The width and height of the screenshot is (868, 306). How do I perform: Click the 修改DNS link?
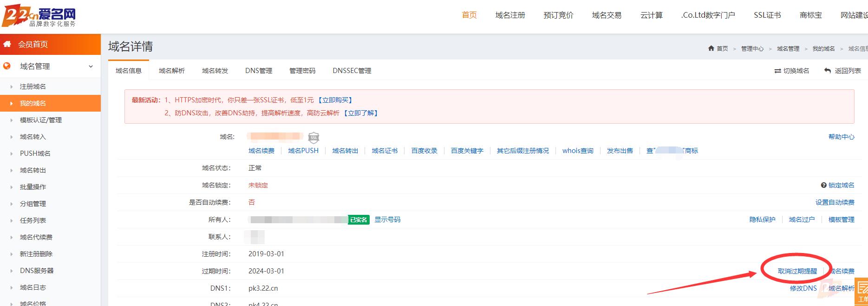point(803,288)
